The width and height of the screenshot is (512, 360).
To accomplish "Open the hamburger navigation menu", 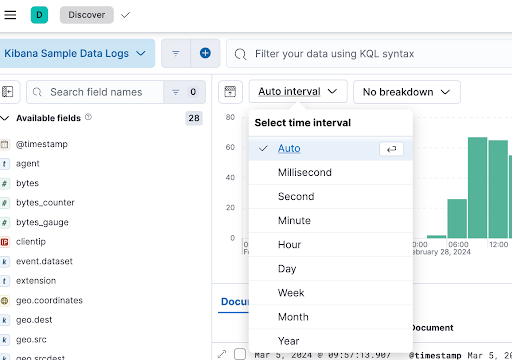I will tap(10, 15).
